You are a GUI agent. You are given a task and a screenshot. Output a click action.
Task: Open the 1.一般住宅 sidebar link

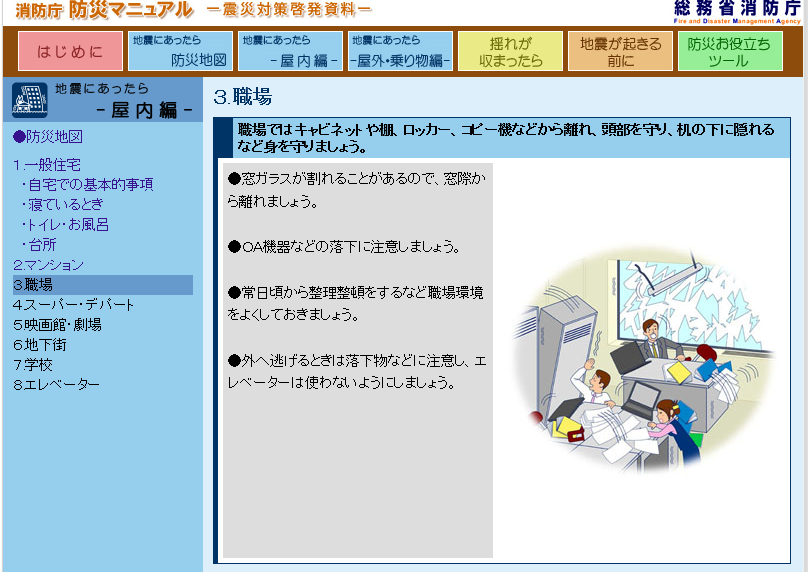click(47, 165)
